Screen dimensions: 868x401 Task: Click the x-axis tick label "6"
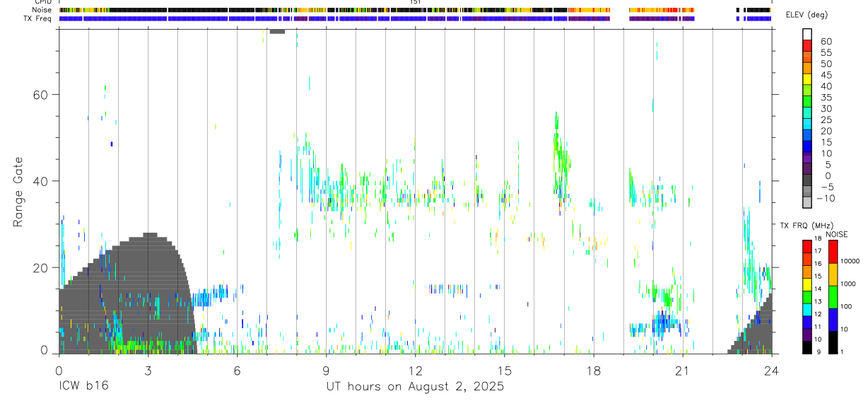[237, 370]
